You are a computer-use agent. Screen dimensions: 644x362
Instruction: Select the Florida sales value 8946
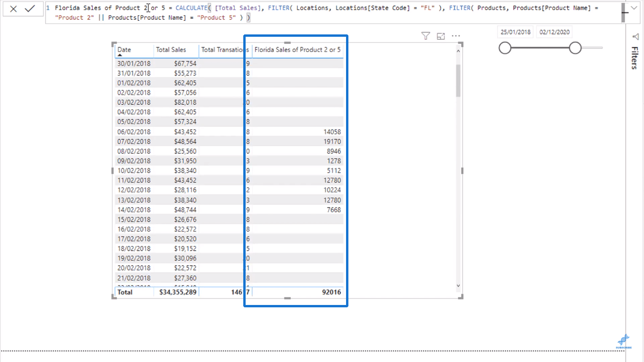click(334, 151)
